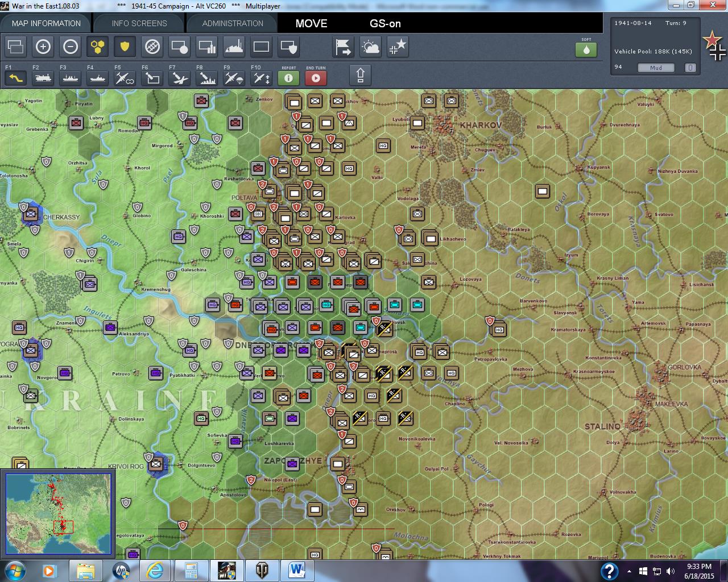
Task: Select F8 bomb city mode icon
Action: point(207,78)
